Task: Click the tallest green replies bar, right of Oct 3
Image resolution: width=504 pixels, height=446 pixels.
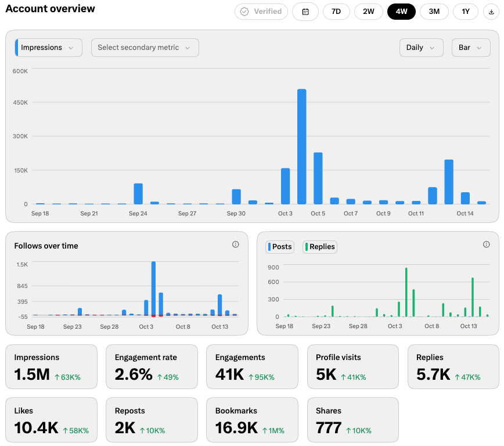Action: coord(406,292)
